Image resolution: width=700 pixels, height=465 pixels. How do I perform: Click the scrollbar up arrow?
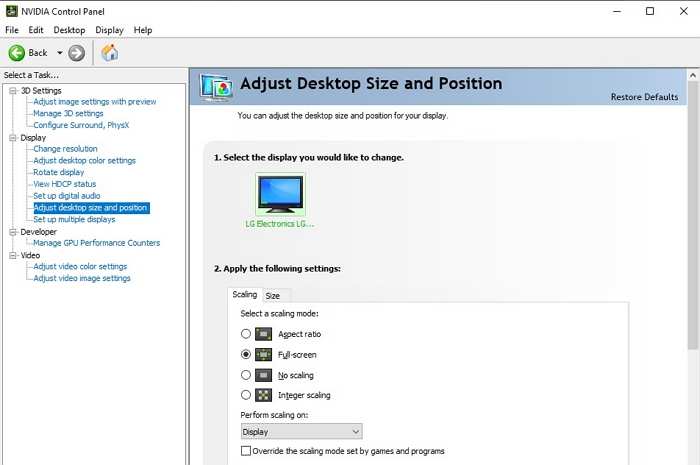click(692, 75)
